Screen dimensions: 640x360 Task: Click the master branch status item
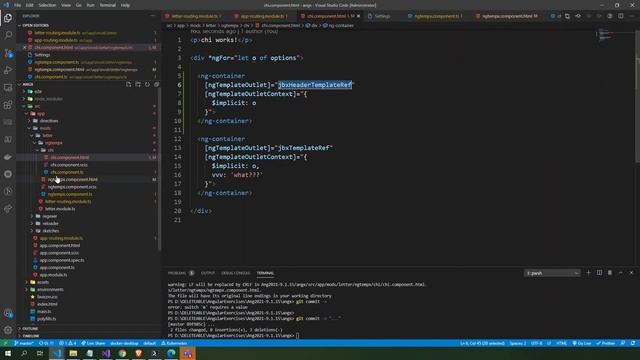24,343
